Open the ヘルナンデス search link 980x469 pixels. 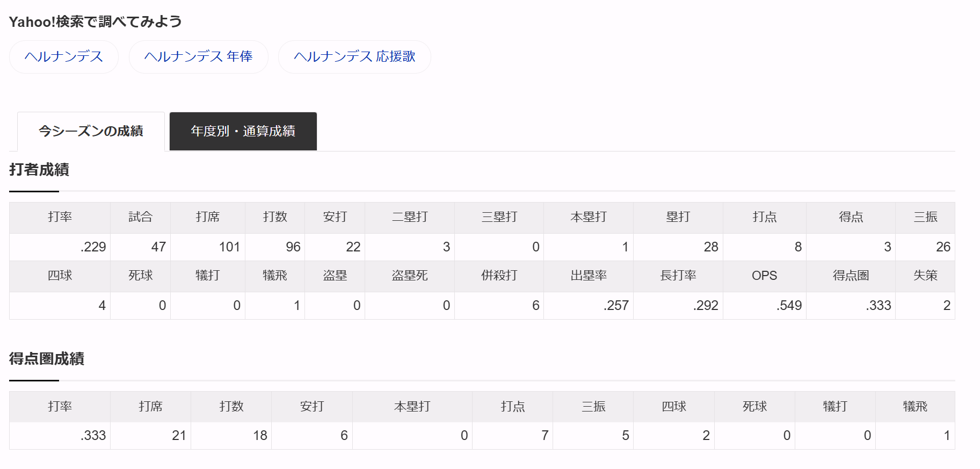pyautogui.click(x=64, y=57)
